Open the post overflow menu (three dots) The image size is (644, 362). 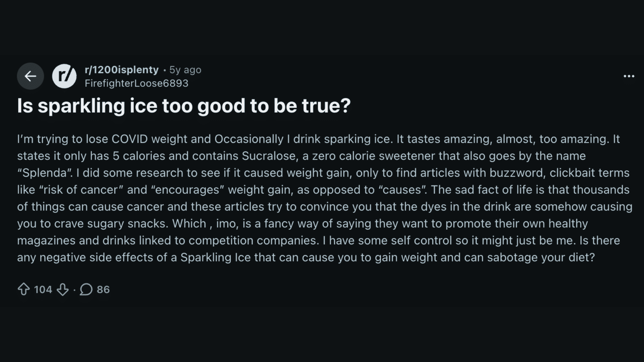pos(629,76)
